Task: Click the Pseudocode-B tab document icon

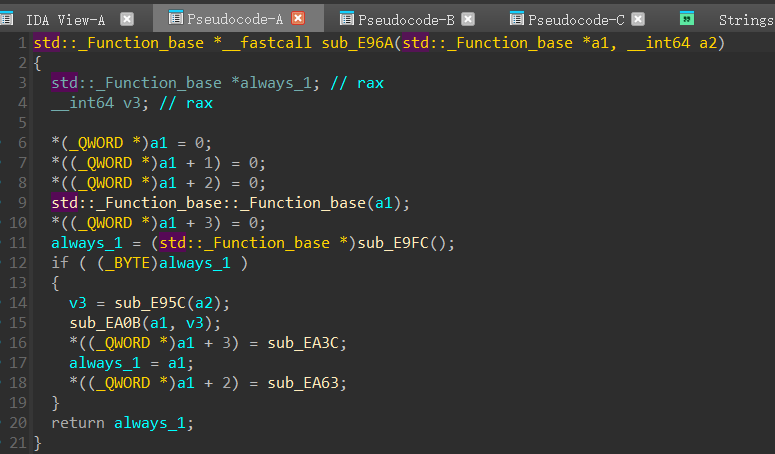Action: 346,19
